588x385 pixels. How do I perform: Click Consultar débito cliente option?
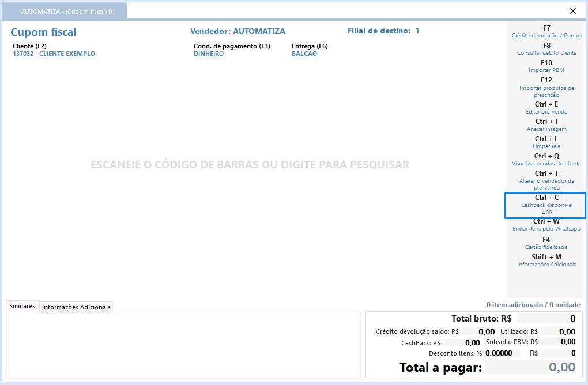[x=546, y=49]
